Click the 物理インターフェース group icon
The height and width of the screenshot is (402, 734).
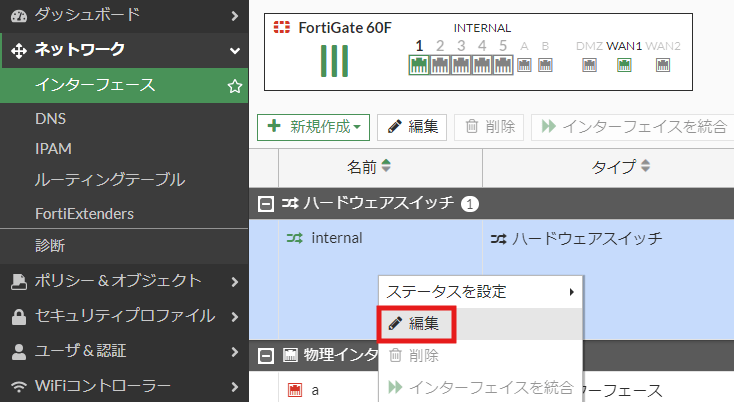pos(290,355)
